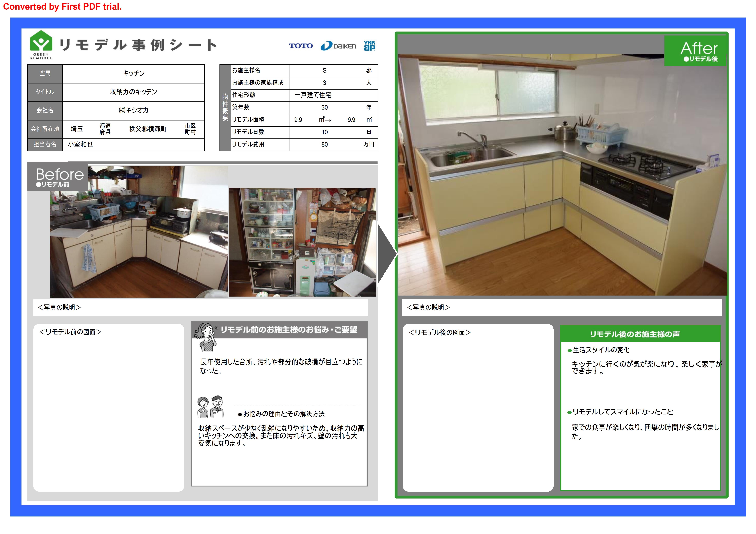The width and height of the screenshot is (756, 534).
Task: Click the Converted by First PDF trial text
Action: (x=62, y=7)
